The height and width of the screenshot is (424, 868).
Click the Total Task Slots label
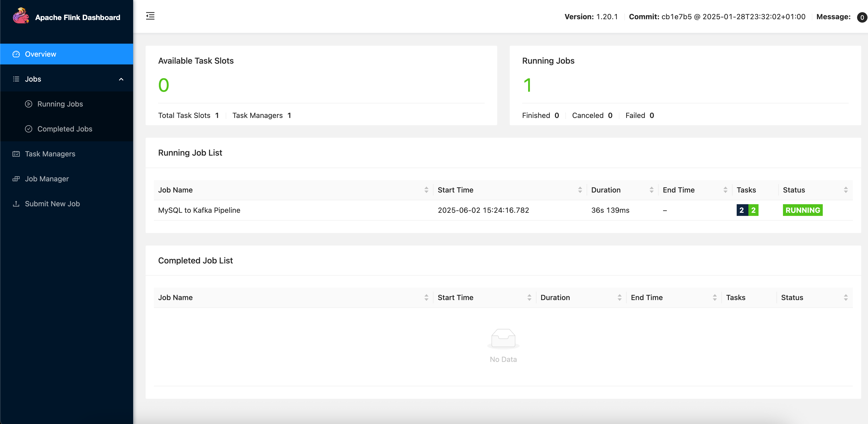click(x=184, y=116)
